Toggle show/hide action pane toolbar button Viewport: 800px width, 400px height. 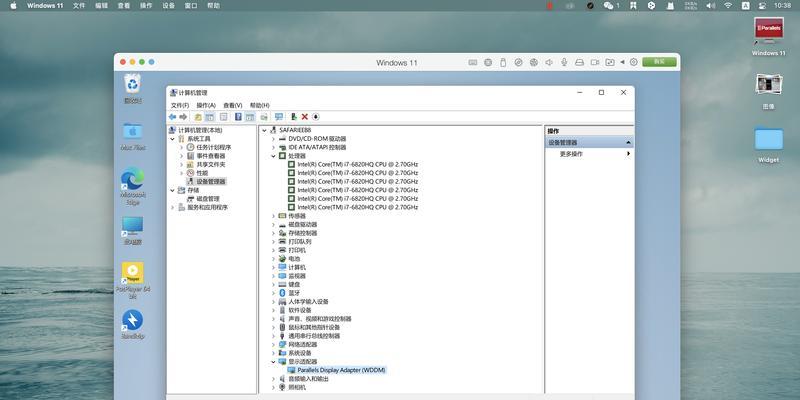coord(250,117)
